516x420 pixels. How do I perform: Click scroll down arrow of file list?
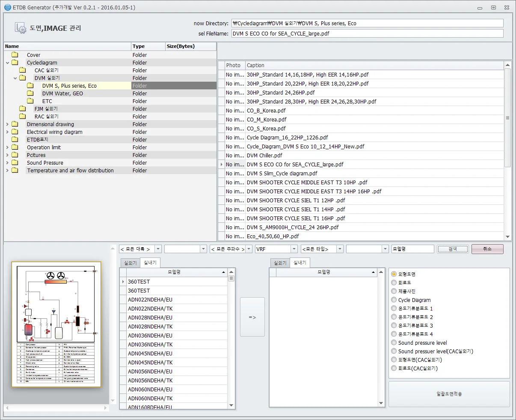pyautogui.click(x=508, y=237)
